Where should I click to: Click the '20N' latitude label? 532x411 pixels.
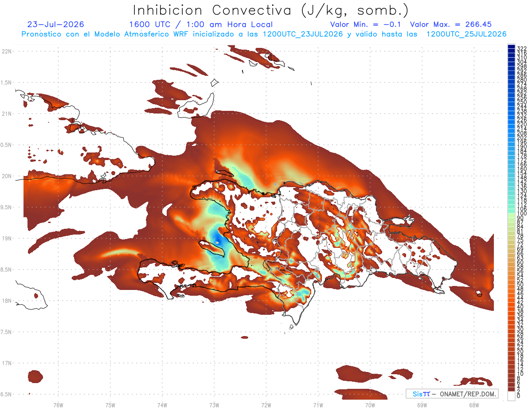click(7, 176)
